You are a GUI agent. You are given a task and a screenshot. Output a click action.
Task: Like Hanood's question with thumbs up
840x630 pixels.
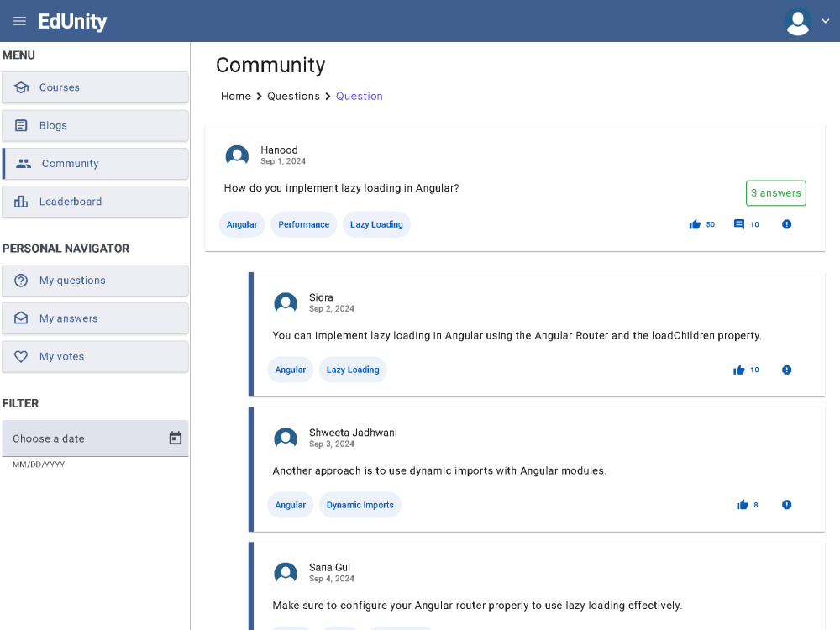pos(695,224)
